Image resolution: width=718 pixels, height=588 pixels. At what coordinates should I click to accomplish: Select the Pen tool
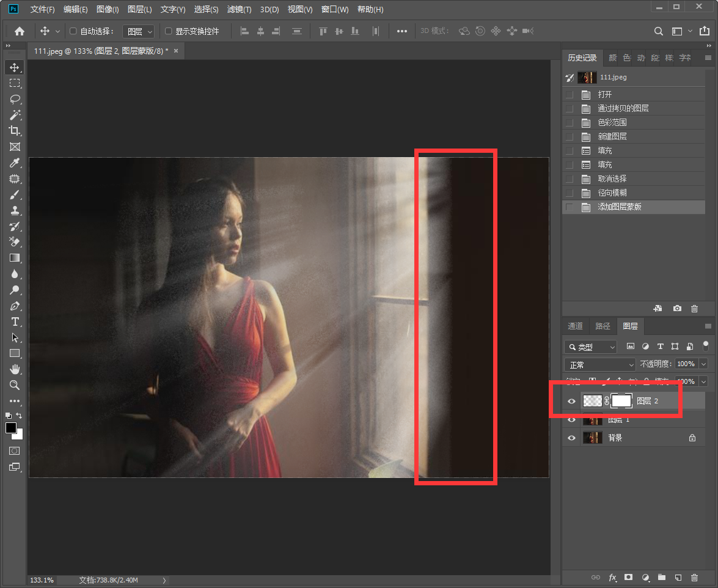(15, 306)
